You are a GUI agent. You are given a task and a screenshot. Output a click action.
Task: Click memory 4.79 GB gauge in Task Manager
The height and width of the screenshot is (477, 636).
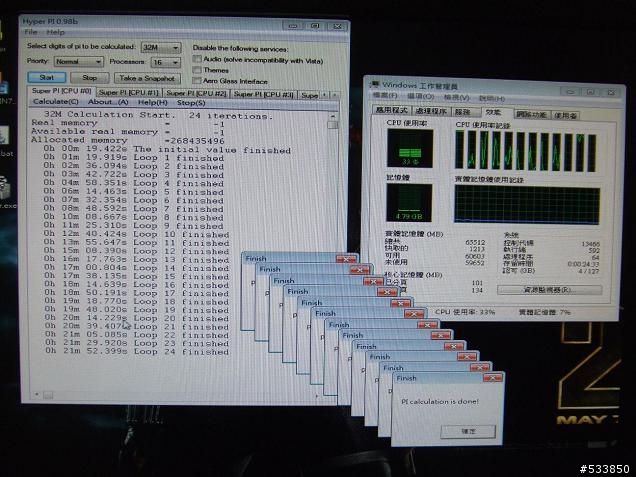tap(409, 203)
